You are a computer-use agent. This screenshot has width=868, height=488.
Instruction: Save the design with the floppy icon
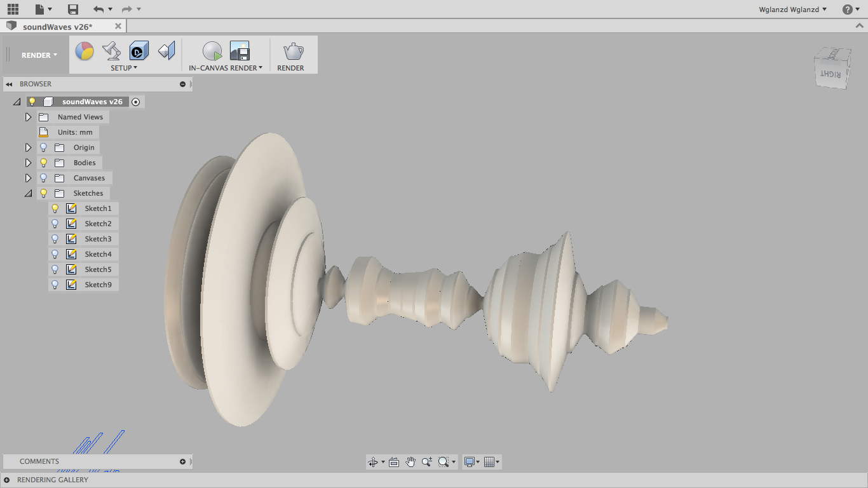(x=73, y=9)
